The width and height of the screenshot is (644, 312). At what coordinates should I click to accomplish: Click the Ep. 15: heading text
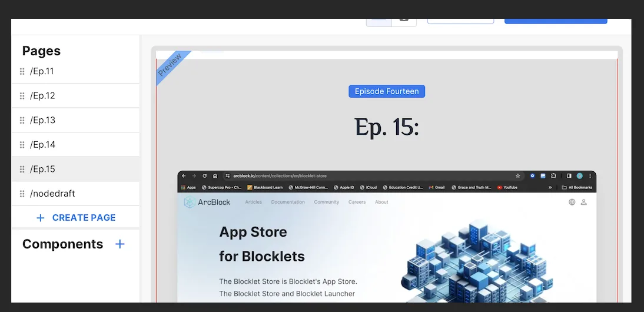[x=387, y=127]
